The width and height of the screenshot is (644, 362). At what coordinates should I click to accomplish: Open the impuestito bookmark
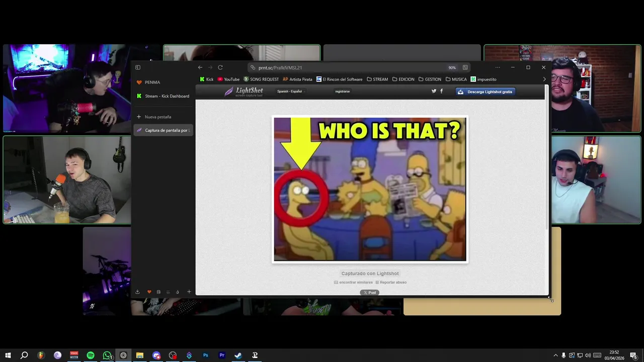[x=484, y=79]
